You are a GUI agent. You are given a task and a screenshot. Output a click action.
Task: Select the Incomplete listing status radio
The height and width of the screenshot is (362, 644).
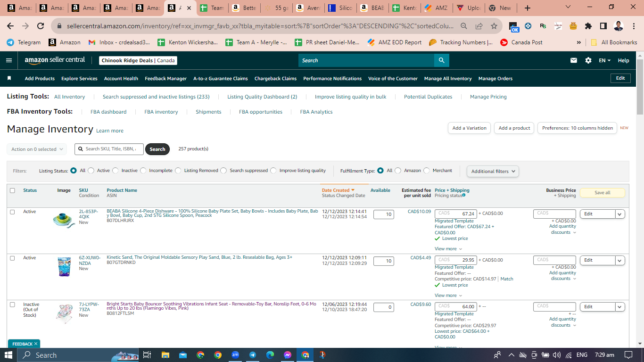click(x=143, y=171)
